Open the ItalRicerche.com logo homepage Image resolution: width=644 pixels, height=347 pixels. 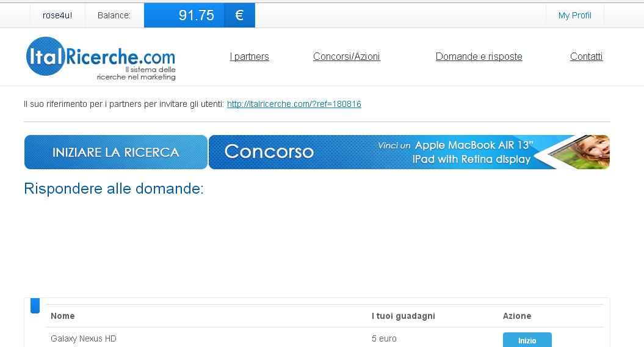tap(101, 58)
